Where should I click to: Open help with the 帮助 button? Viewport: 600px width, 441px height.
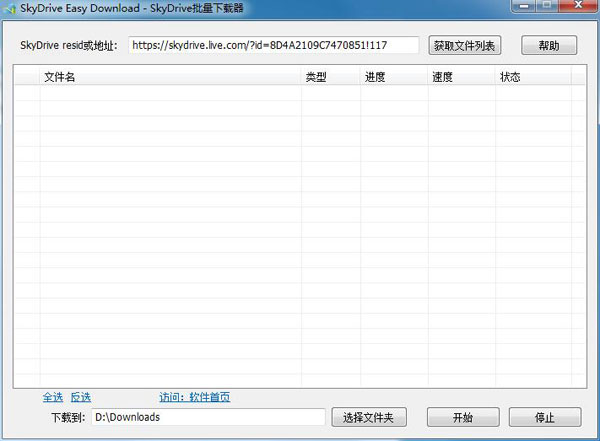(549, 46)
